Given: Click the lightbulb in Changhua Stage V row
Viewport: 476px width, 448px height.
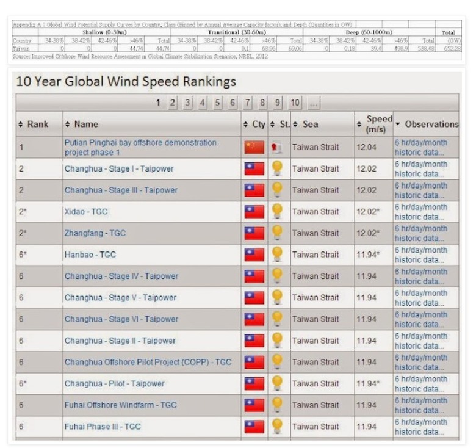Looking at the screenshot, I should [x=277, y=297].
